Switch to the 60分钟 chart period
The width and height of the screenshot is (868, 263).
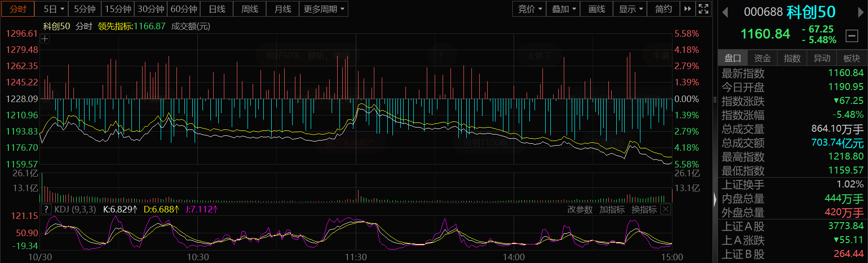click(184, 9)
